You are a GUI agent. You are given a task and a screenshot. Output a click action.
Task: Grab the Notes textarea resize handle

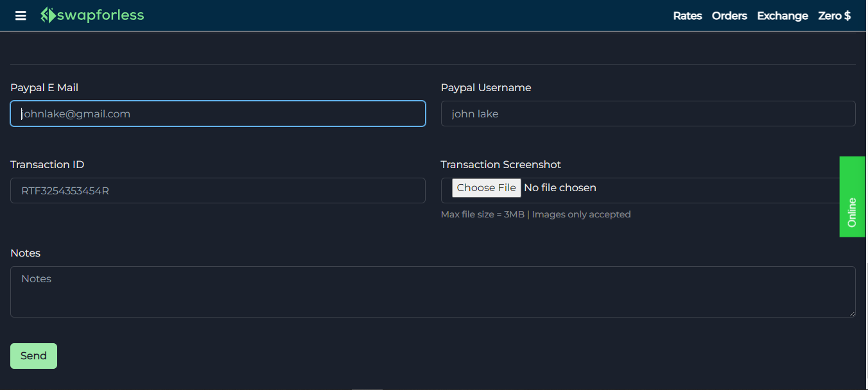852,314
